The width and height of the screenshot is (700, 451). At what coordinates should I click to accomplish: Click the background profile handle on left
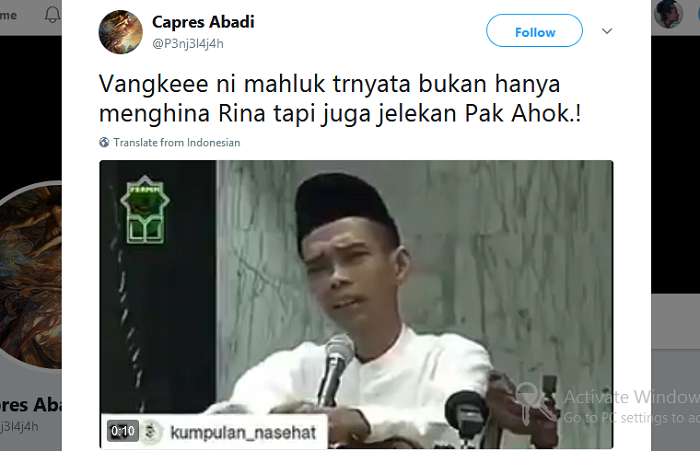19,426
